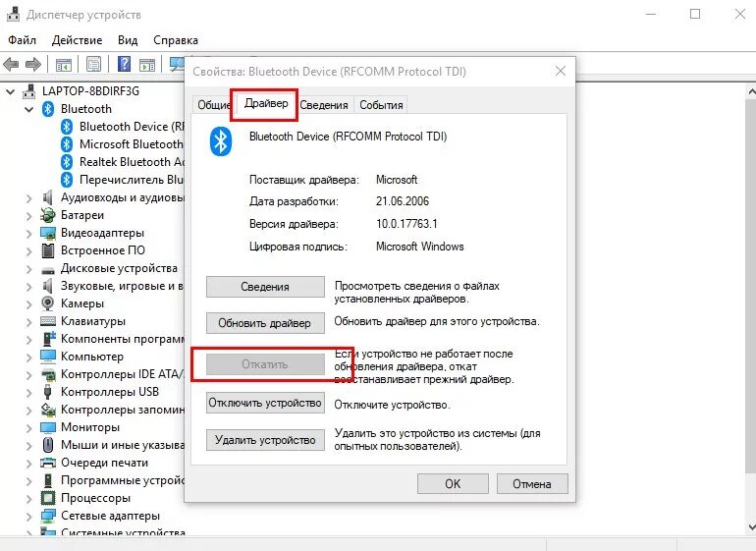Image resolution: width=756 pixels, height=551 pixels.
Task: Expand the Программные устройства category
Action: click(28, 481)
